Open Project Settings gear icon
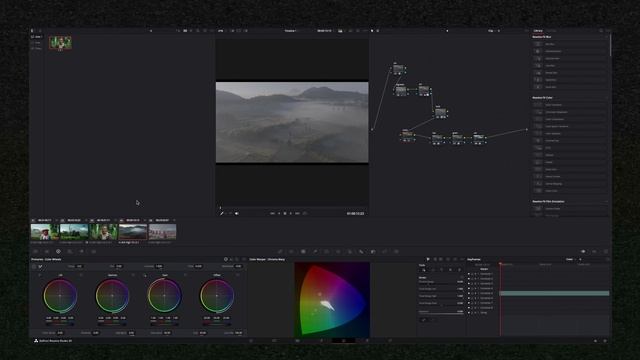640x360 pixels. point(605,340)
